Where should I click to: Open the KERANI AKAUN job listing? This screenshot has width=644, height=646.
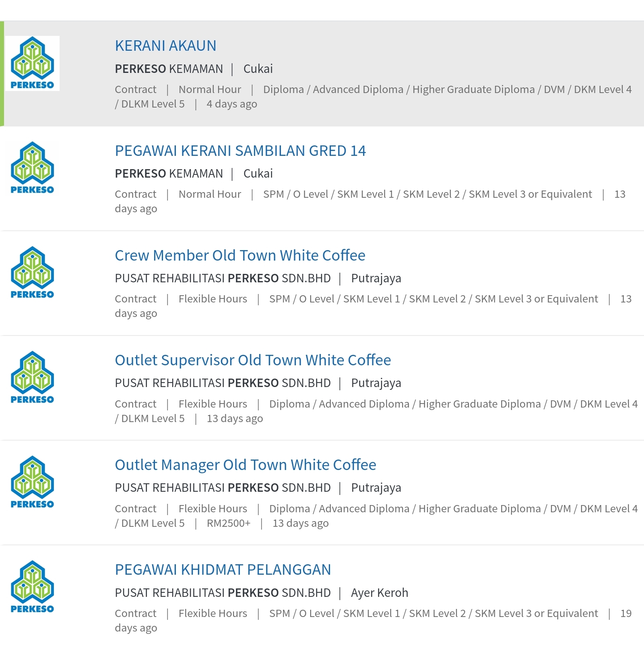pyautogui.click(x=165, y=46)
